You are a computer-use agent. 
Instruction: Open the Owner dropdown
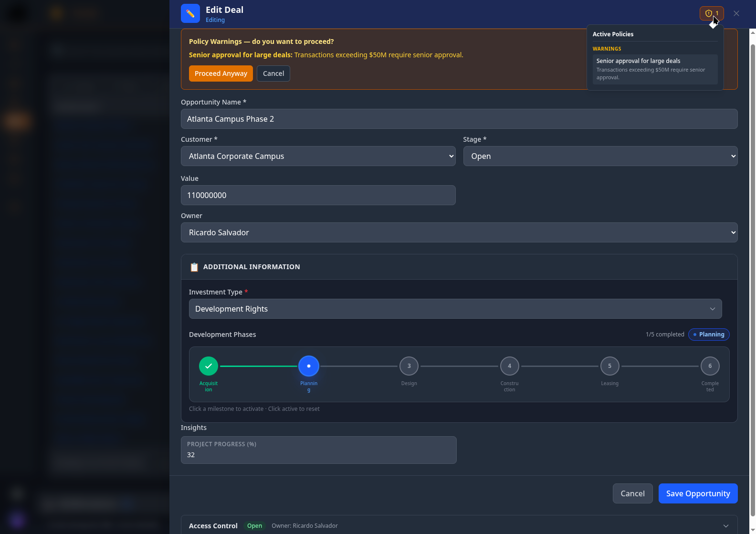[x=459, y=232]
